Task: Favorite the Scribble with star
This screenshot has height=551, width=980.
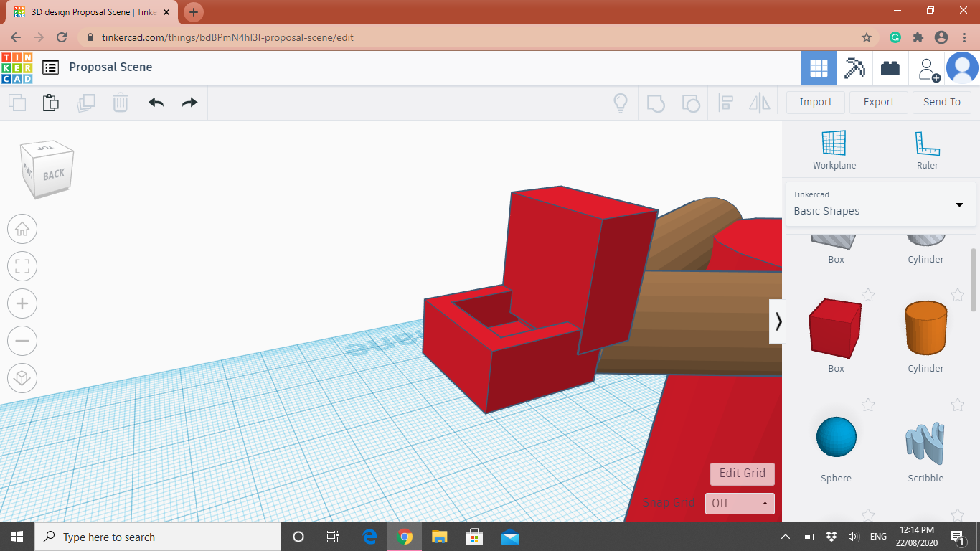Action: 958,405
